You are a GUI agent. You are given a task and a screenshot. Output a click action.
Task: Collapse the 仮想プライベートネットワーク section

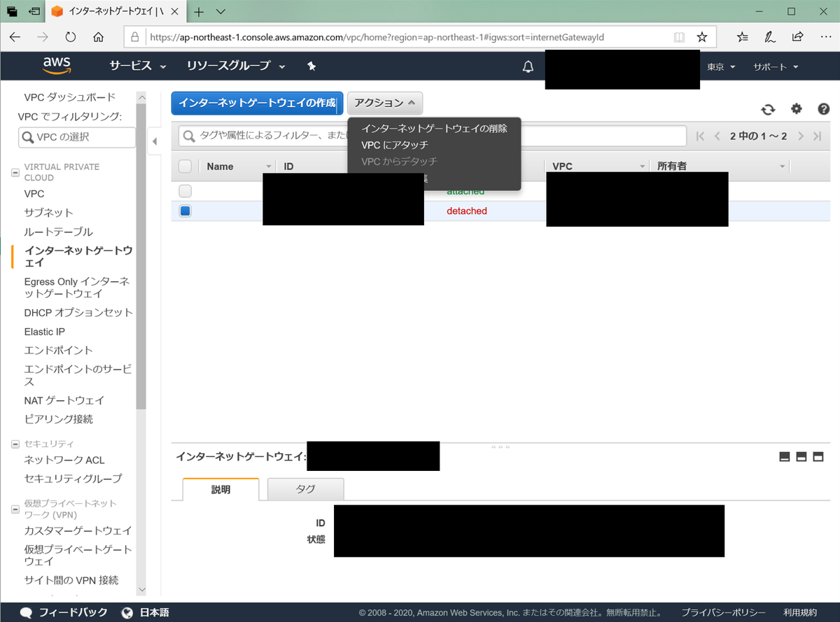[15, 509]
